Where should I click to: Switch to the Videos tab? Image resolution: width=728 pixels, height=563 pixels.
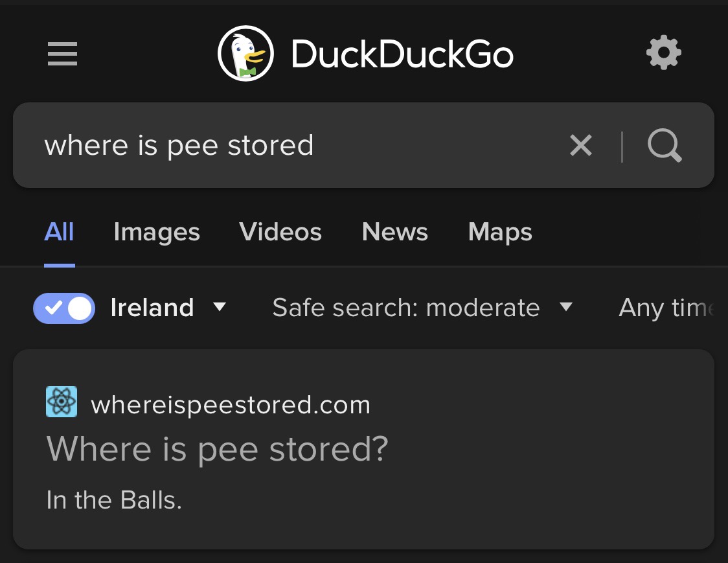coord(280,232)
